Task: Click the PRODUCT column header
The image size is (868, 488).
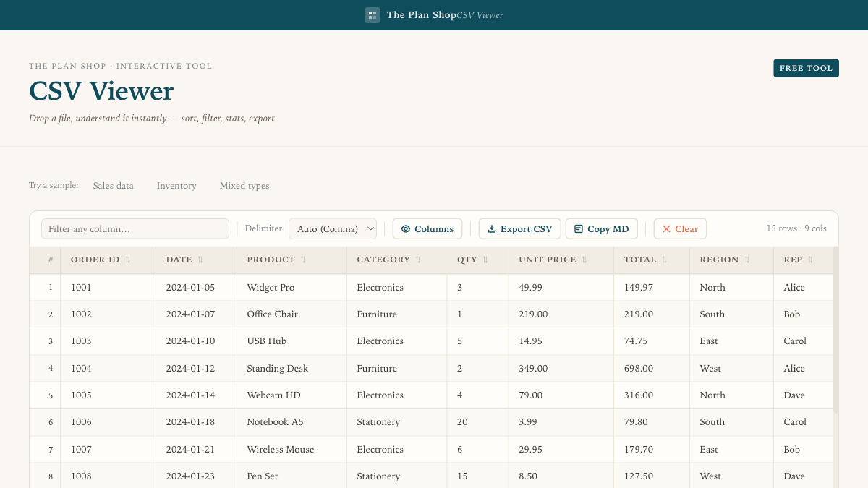Action: pos(292,260)
